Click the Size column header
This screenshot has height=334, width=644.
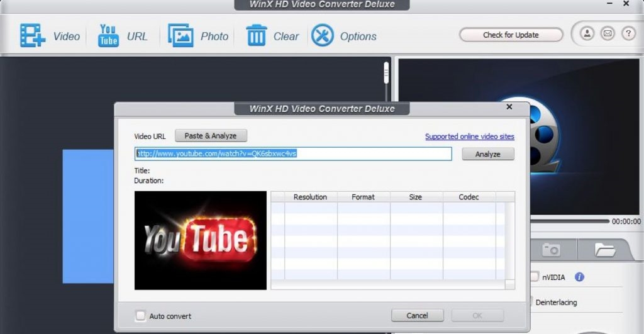pyautogui.click(x=416, y=198)
